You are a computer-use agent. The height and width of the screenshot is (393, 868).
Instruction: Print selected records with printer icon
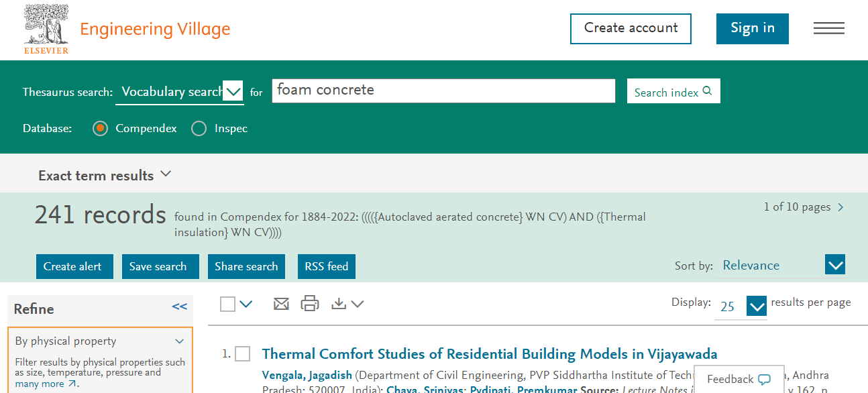(x=310, y=304)
